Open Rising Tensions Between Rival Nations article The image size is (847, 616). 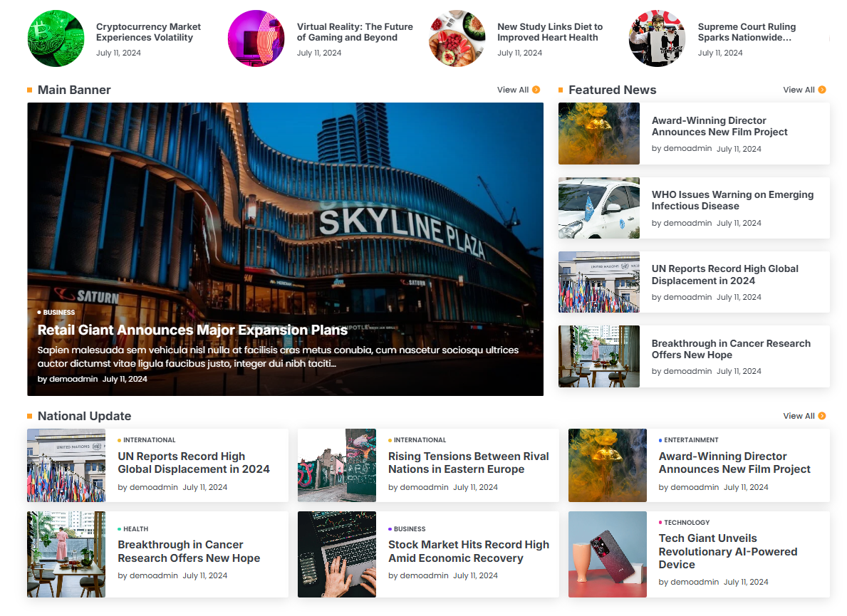468,463
